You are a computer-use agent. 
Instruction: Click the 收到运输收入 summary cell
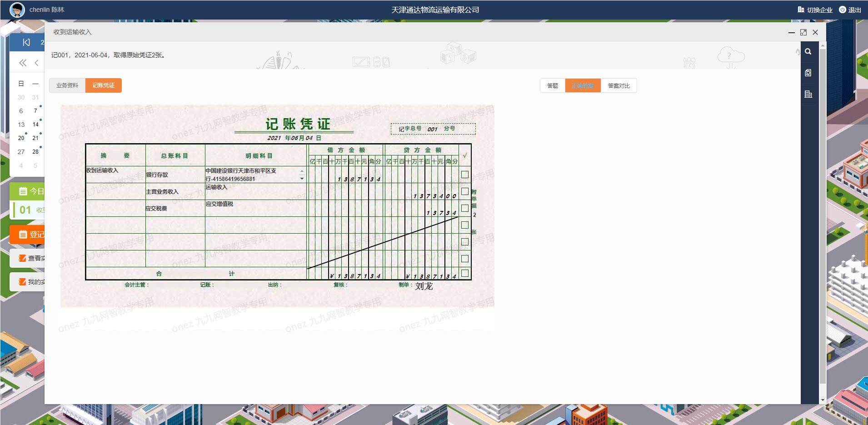click(x=115, y=175)
